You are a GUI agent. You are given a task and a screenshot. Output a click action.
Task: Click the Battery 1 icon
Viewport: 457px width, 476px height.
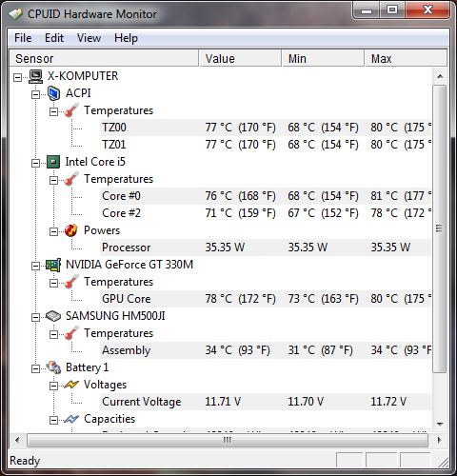click(53, 367)
